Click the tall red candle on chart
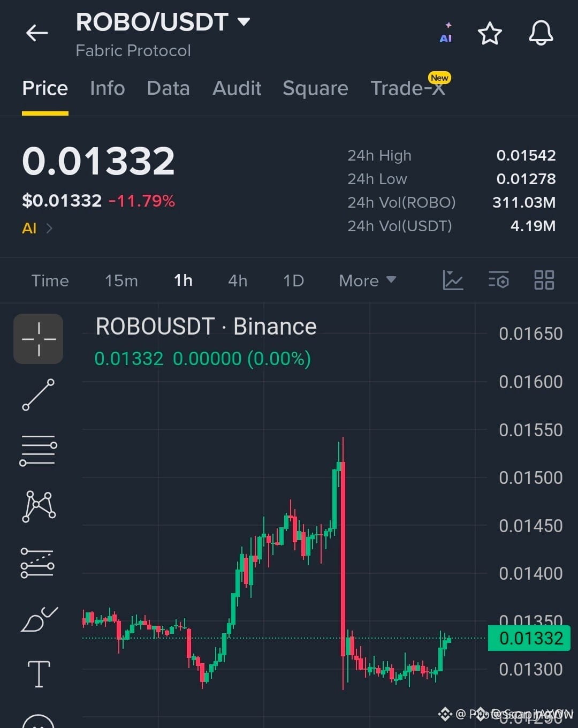 [343, 559]
